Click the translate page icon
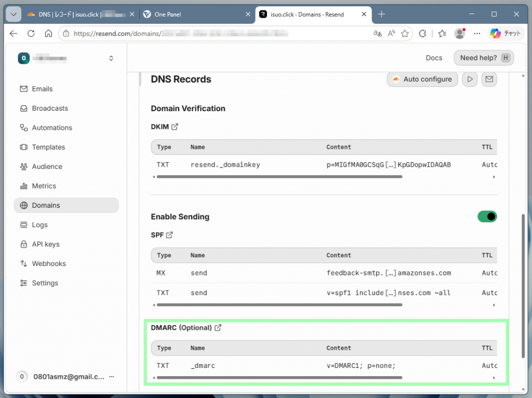Viewport: 532px width, 398px height. point(377,33)
